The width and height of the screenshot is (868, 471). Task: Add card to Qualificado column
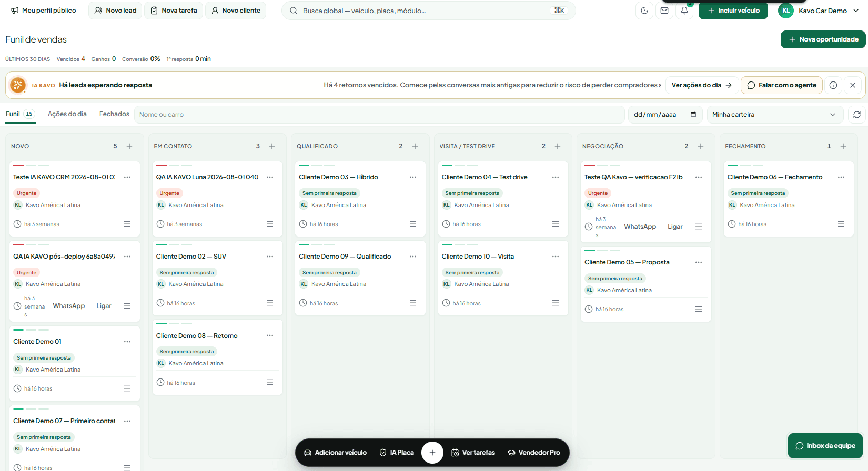pyautogui.click(x=415, y=146)
